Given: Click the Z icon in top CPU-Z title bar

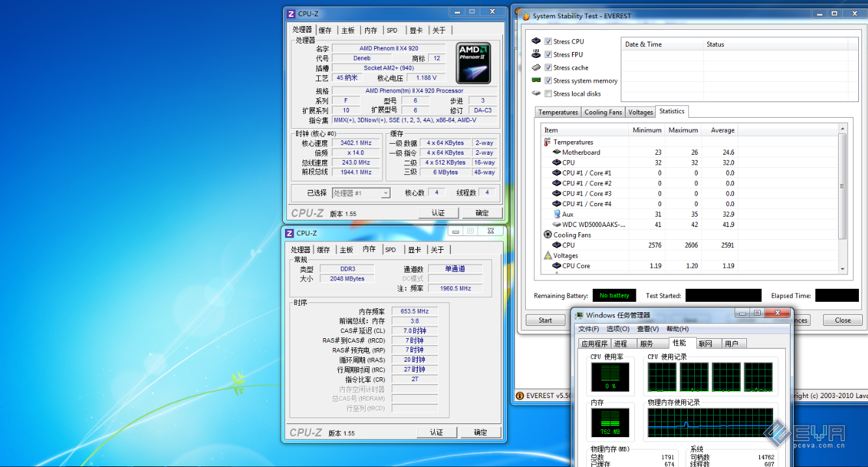Looking at the screenshot, I should [x=290, y=14].
